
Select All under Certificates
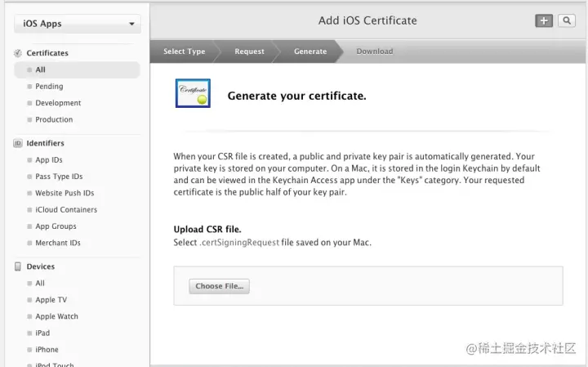tap(77, 69)
